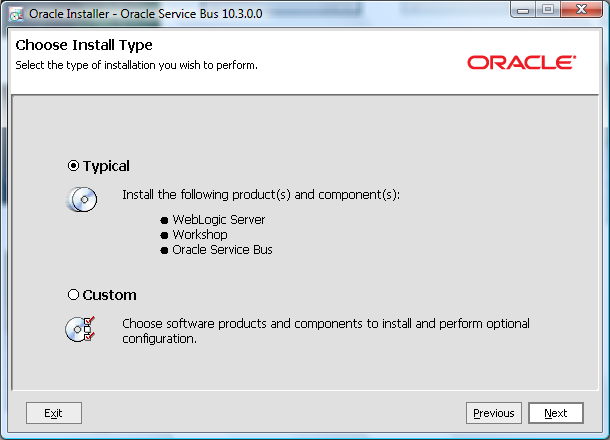
Task: Click the Oracle logo
Action: tap(521, 62)
